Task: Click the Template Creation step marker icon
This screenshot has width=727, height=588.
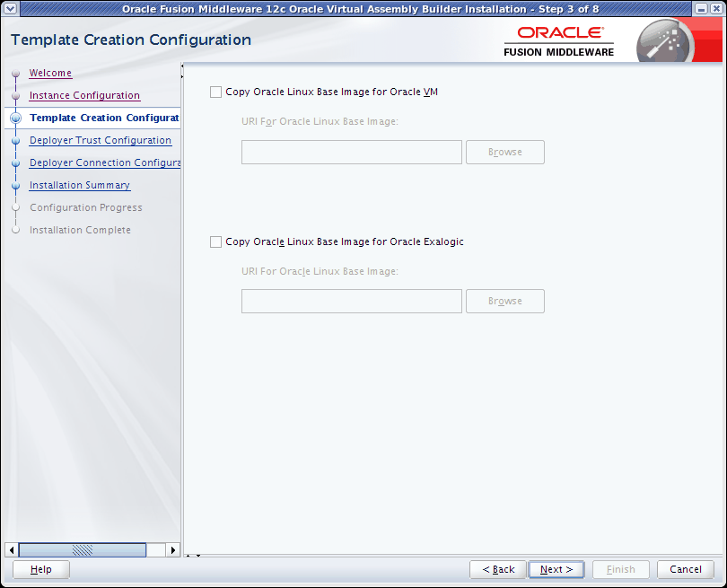Action: point(16,118)
